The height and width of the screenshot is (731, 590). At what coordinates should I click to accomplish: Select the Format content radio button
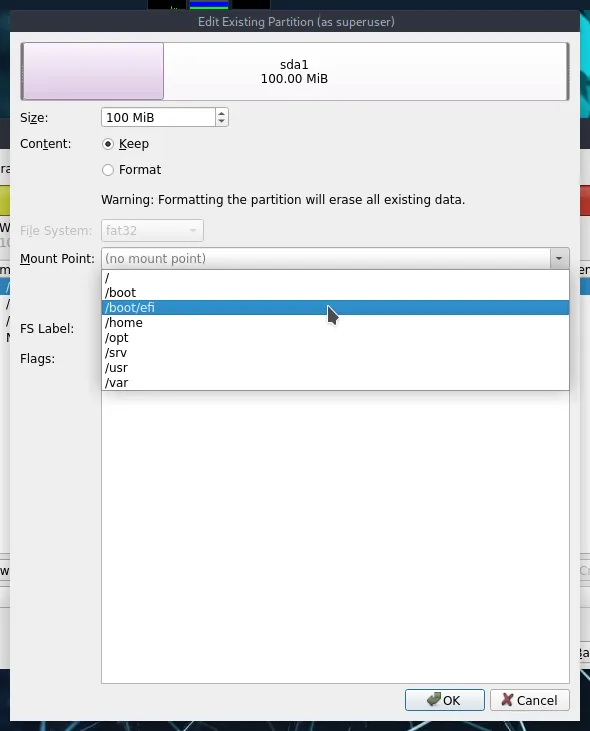tap(108, 170)
